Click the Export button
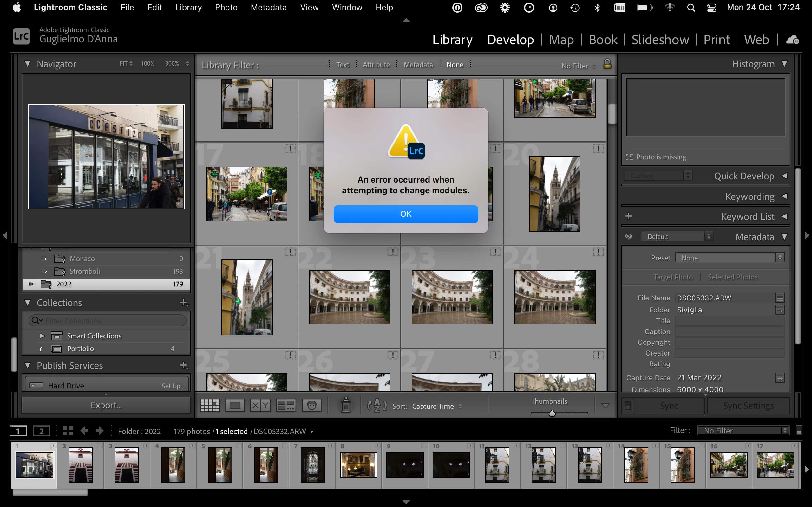Image resolution: width=812 pixels, height=507 pixels. point(106,405)
